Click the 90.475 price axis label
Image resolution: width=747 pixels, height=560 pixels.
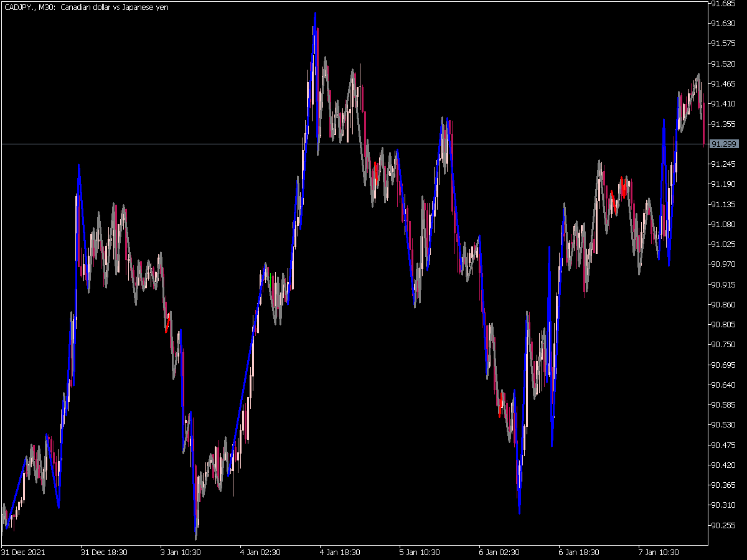[x=722, y=445]
